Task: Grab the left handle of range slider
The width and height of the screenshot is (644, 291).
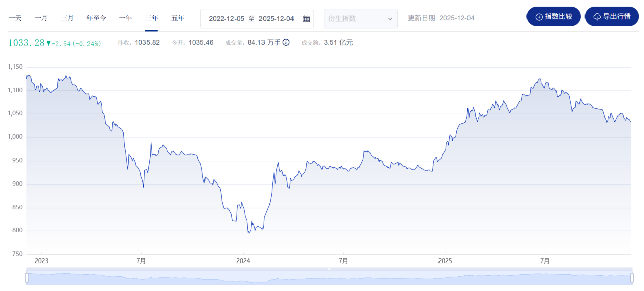Action: [x=27, y=278]
